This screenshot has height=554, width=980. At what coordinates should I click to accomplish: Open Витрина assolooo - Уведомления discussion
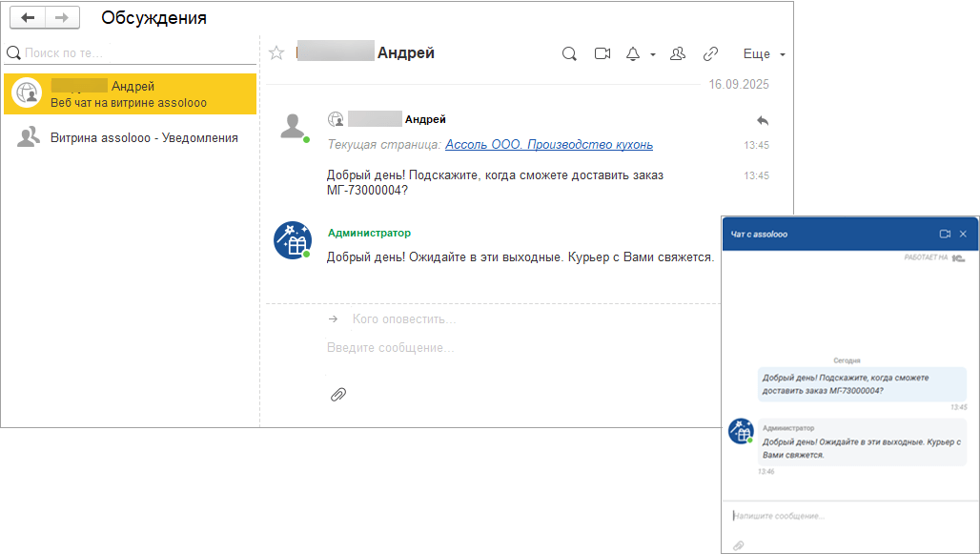tap(130, 137)
